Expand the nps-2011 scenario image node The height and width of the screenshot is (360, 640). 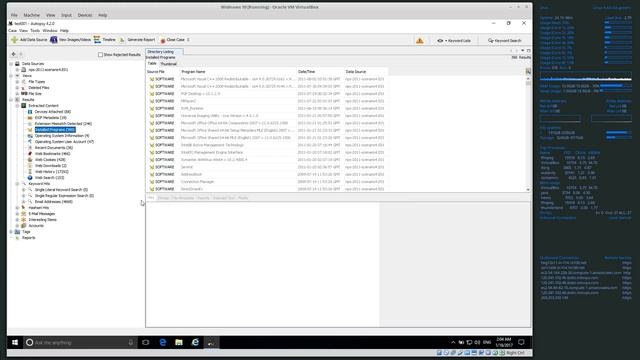[x=17, y=70]
